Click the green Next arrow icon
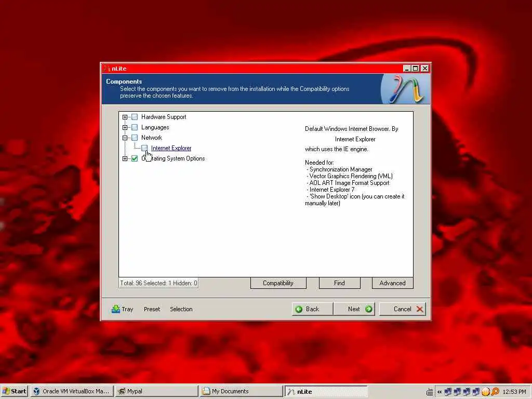This screenshot has width=532, height=399. pos(369,309)
